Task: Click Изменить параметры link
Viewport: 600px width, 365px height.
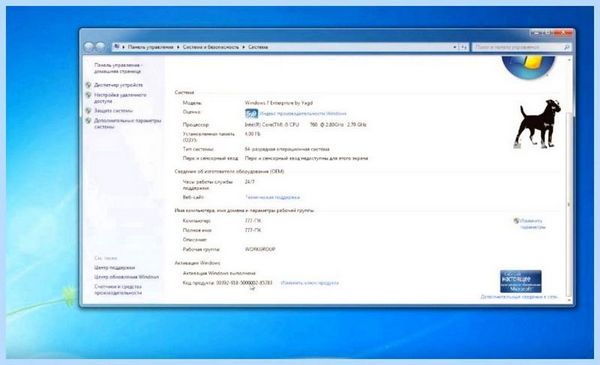Action: click(533, 224)
